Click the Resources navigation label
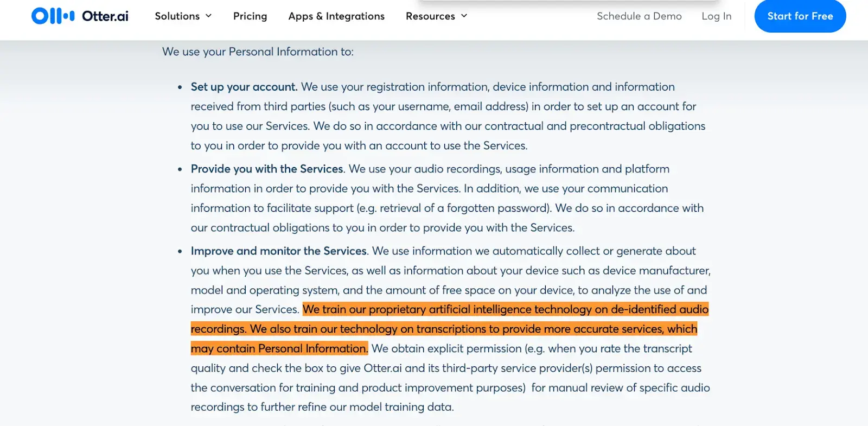Viewport: 868px width, 426px height. (x=430, y=16)
